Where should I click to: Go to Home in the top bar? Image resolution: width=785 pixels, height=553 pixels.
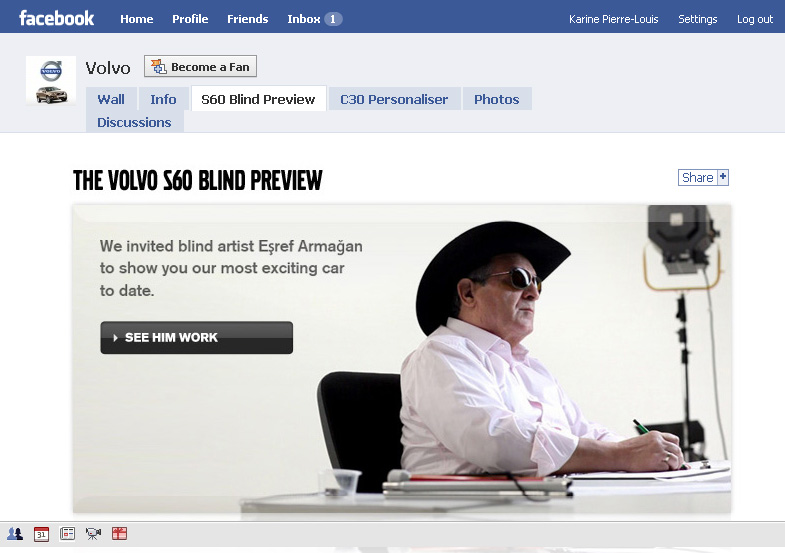pos(137,19)
